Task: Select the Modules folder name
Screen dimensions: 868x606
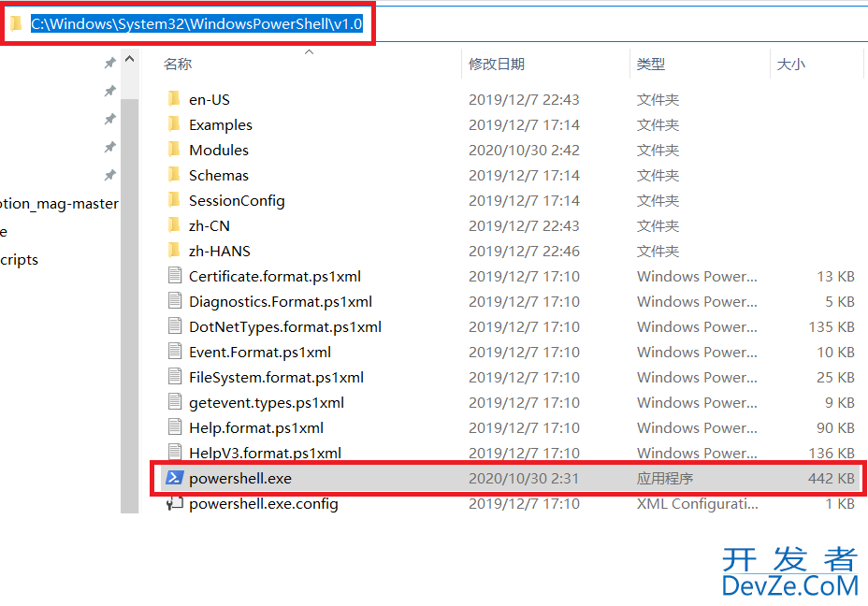Action: [x=219, y=150]
